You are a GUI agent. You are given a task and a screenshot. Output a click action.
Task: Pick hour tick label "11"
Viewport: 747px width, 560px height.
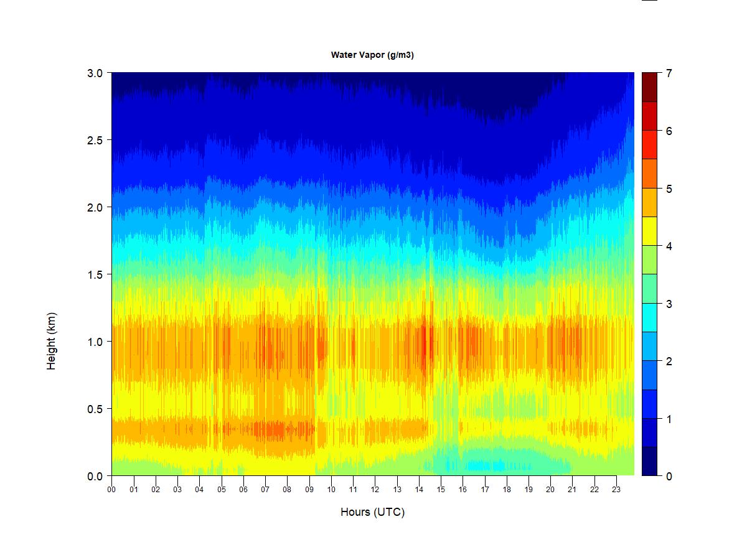pos(353,489)
